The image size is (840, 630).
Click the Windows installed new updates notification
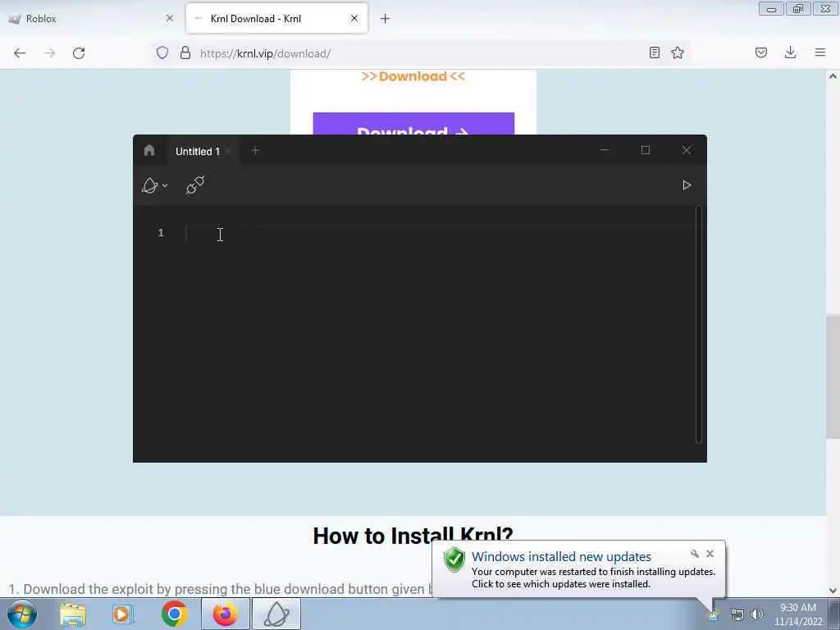point(578,571)
